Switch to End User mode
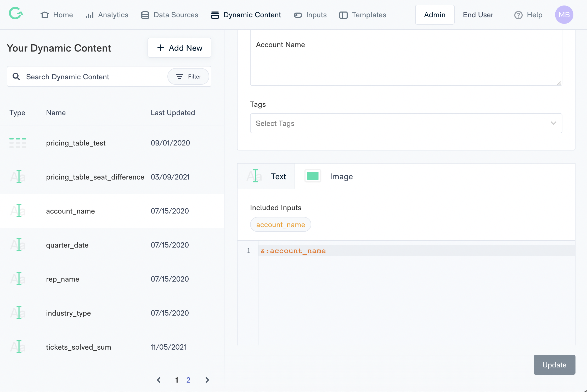Image resolution: width=587 pixels, height=392 pixels. (x=478, y=15)
